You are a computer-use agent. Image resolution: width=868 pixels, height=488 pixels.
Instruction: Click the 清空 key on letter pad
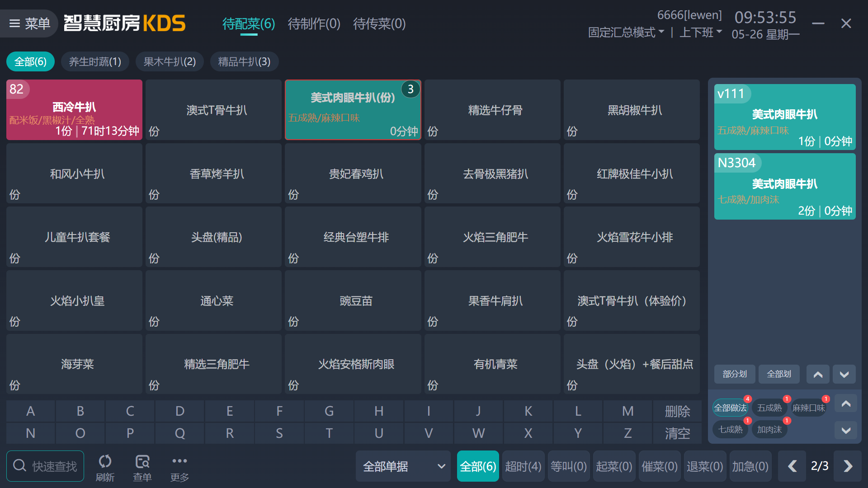[677, 433]
